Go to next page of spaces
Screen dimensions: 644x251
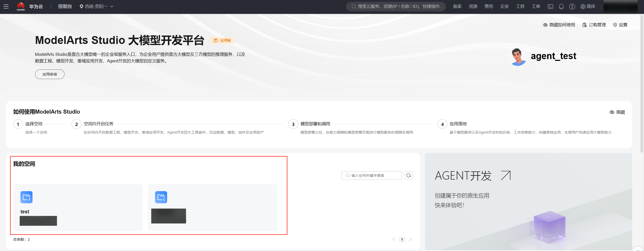pos(411,239)
